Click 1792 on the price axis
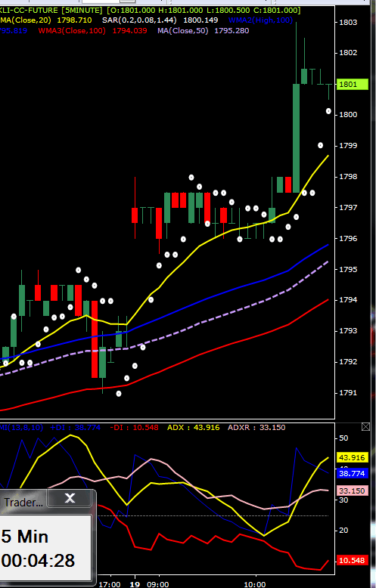The image size is (376, 588). click(348, 362)
